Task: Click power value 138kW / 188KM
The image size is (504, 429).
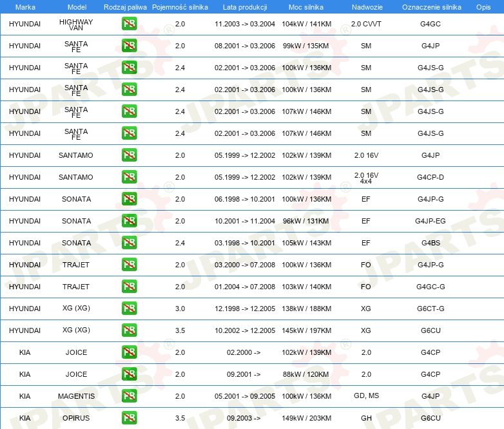Action: [x=307, y=309]
